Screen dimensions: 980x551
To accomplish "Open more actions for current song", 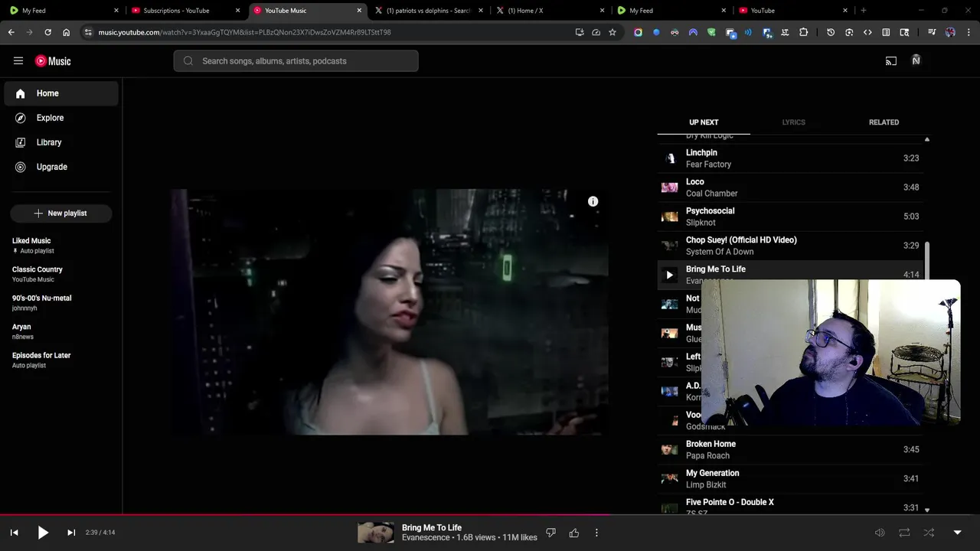I will [x=596, y=533].
